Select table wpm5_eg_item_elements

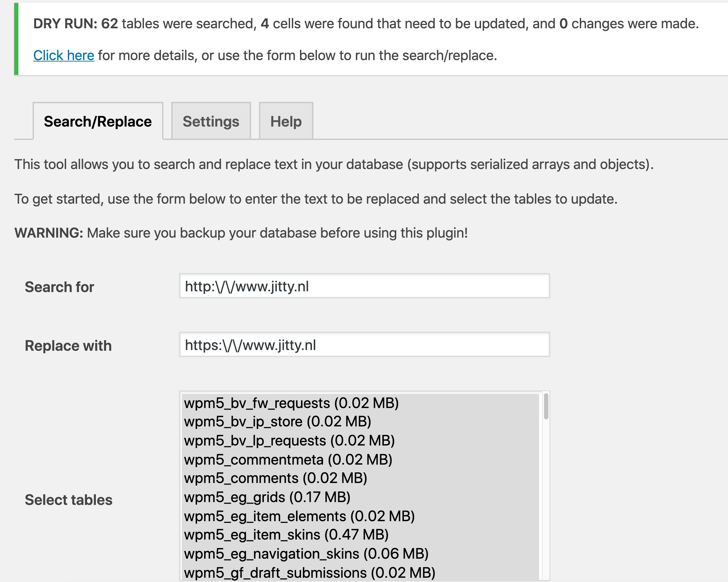360,516
